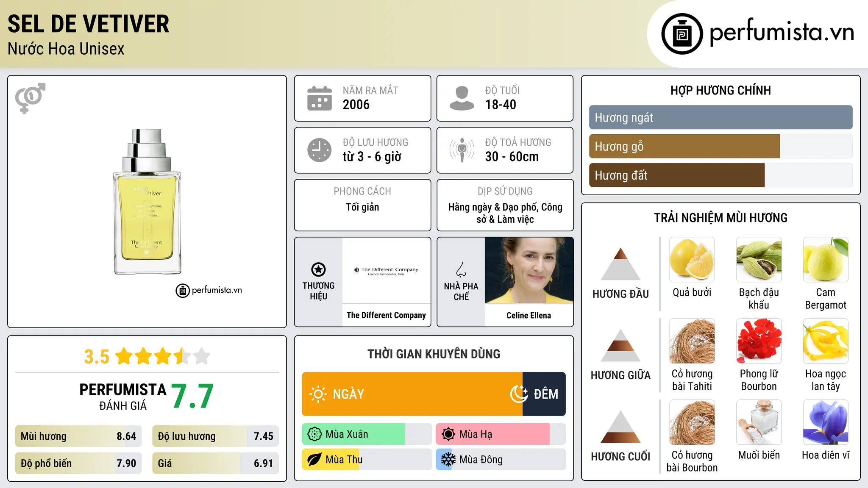Click the Celine Ellena perfumer name

tap(529, 315)
